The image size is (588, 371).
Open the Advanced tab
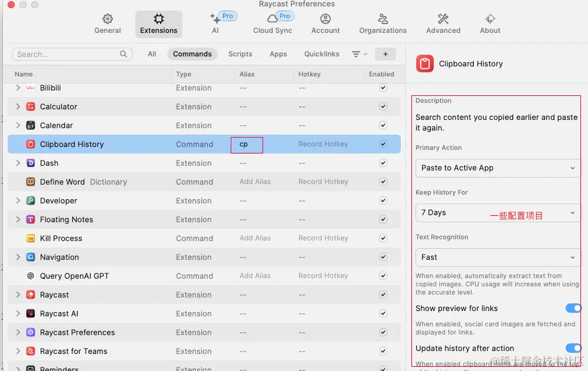coord(443,24)
